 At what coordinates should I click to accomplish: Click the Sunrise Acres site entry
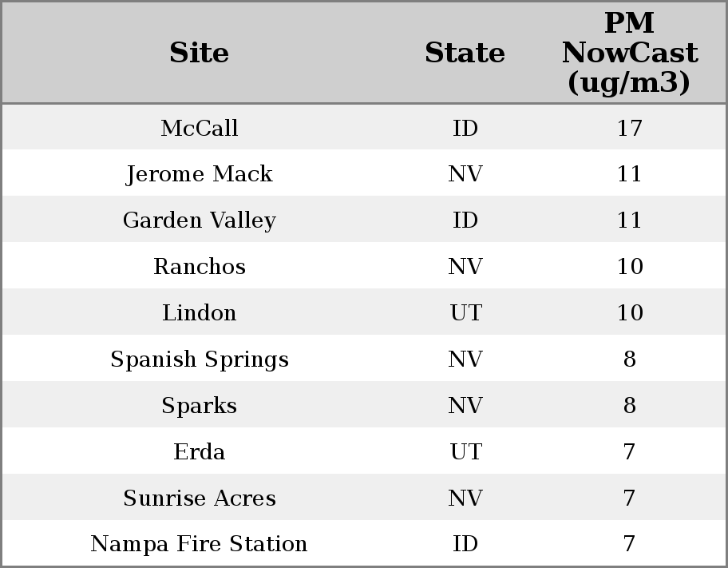tap(200, 498)
